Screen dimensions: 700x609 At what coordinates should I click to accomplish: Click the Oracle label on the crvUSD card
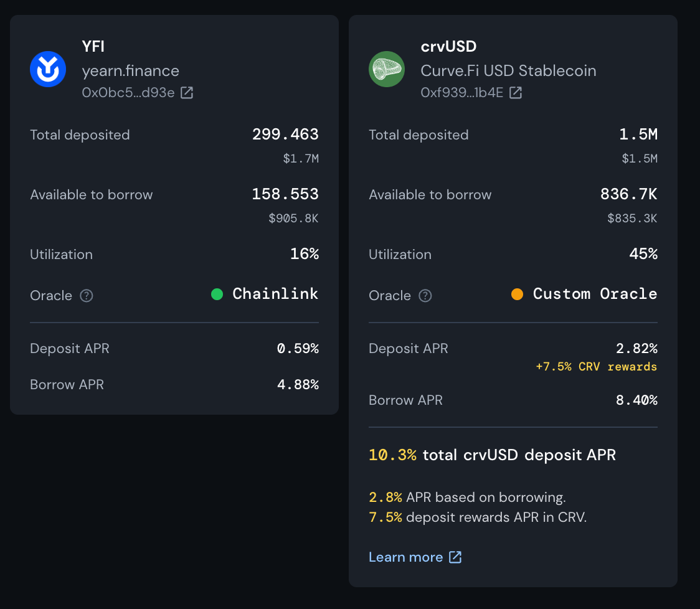(390, 296)
